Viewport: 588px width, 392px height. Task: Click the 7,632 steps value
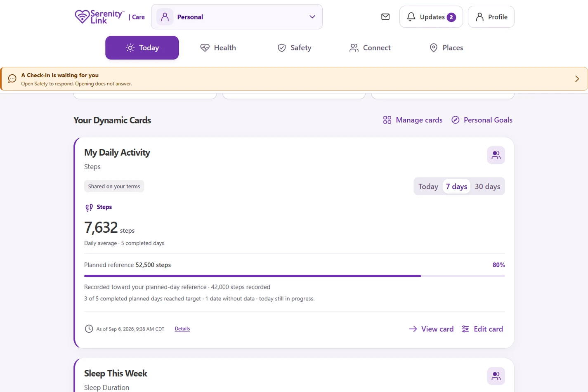pyautogui.click(x=109, y=228)
